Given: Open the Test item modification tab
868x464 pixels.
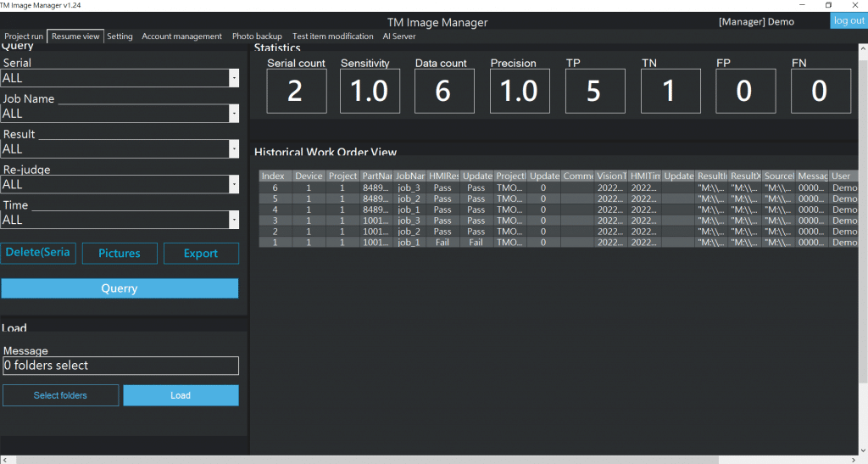Looking at the screenshot, I should pos(332,36).
